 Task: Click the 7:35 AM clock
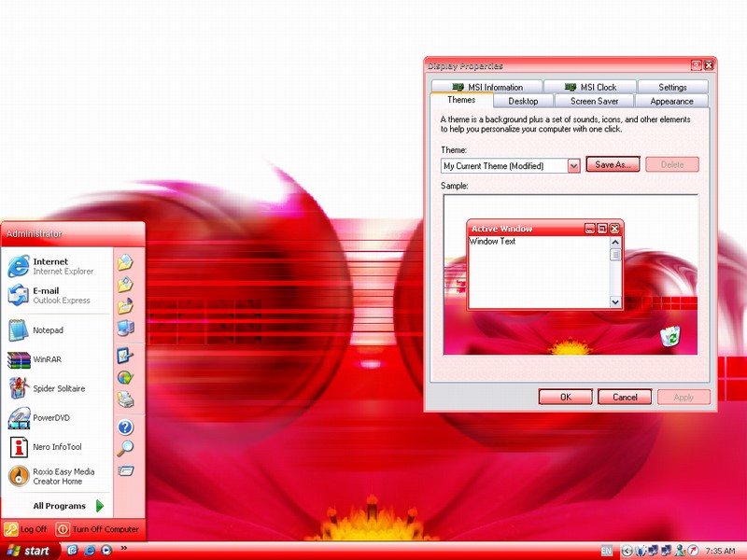tap(720, 551)
